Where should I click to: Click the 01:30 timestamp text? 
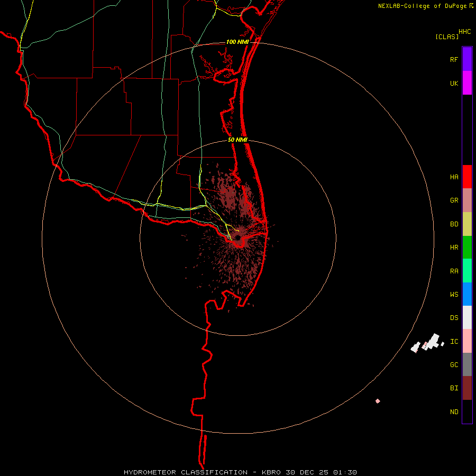tap(345, 472)
